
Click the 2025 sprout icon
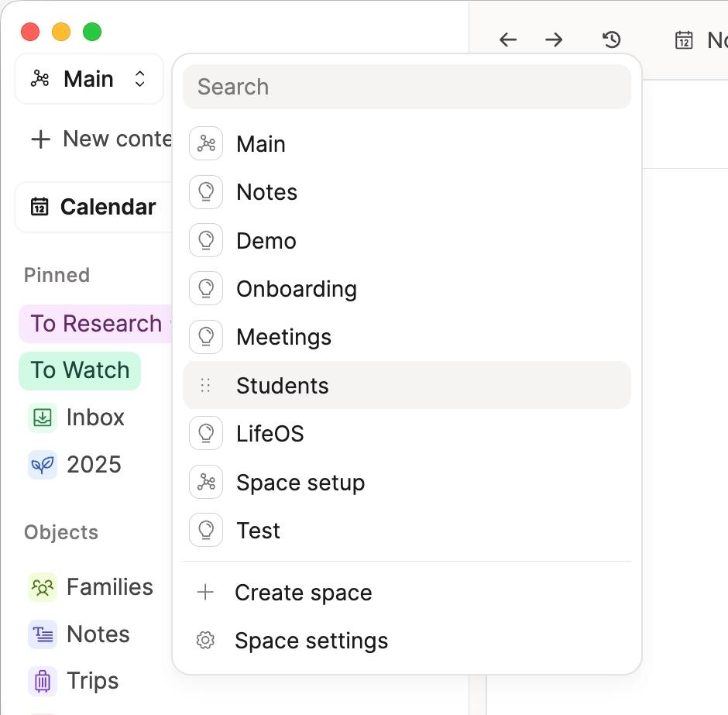click(x=43, y=465)
